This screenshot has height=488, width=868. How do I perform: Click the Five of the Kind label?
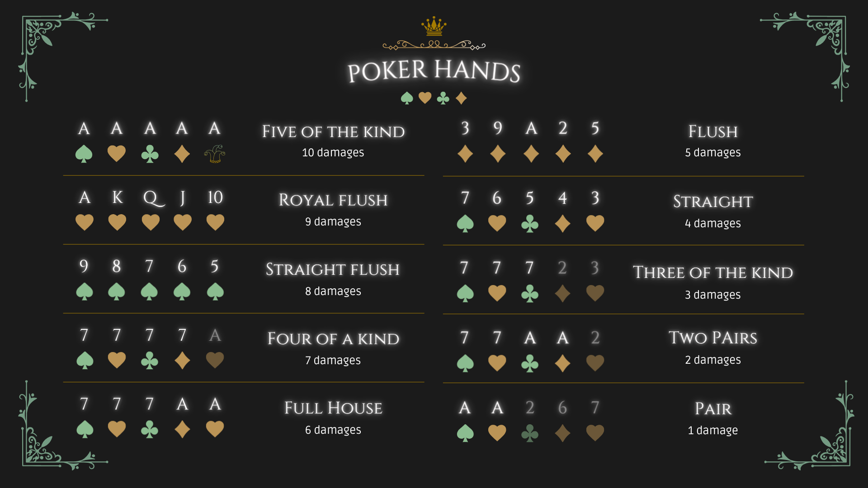pos(333,131)
